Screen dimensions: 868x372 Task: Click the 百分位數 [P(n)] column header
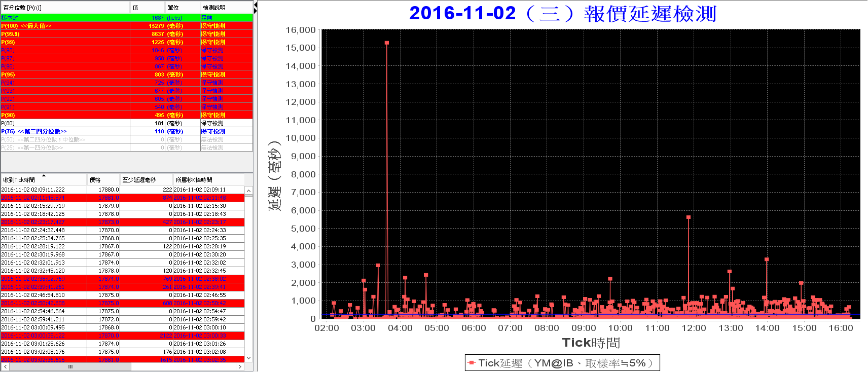point(65,7)
